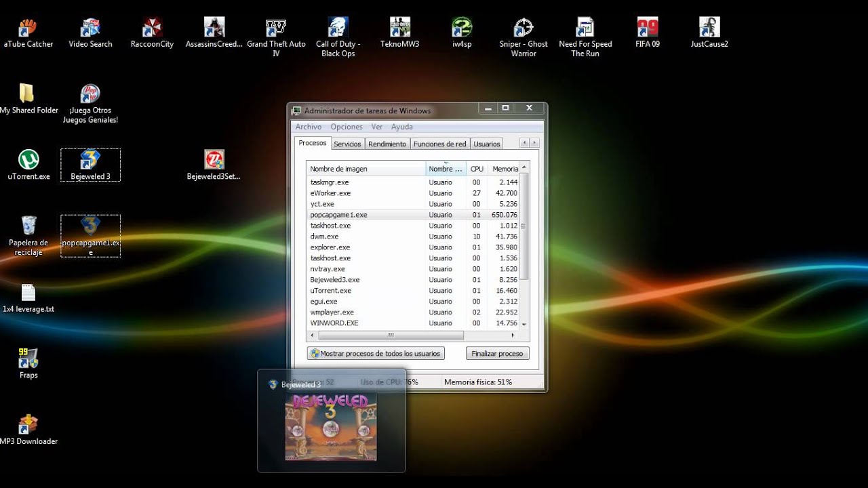
Task: Open the Bejeweled 3 taskbar preview thumbnail
Action: point(330,426)
